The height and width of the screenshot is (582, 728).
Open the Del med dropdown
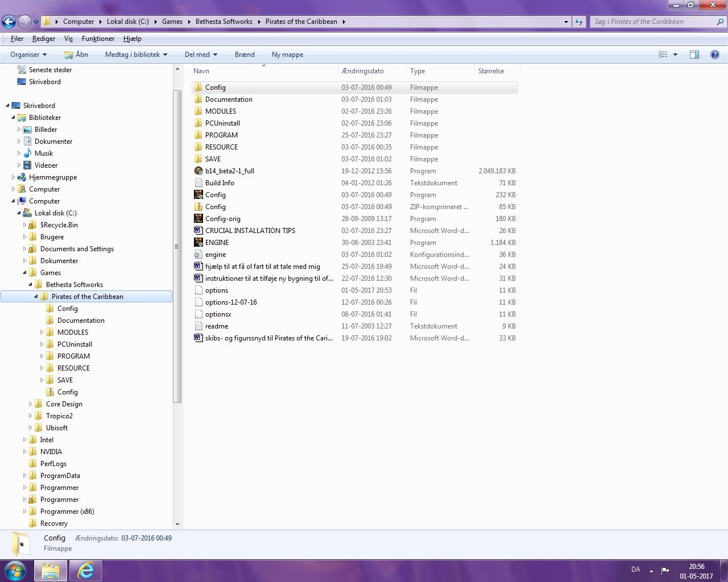point(201,55)
